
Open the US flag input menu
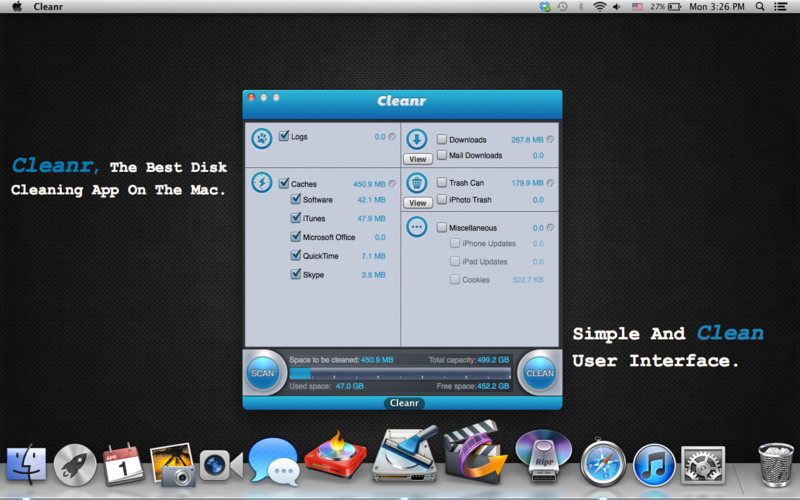(x=637, y=7)
